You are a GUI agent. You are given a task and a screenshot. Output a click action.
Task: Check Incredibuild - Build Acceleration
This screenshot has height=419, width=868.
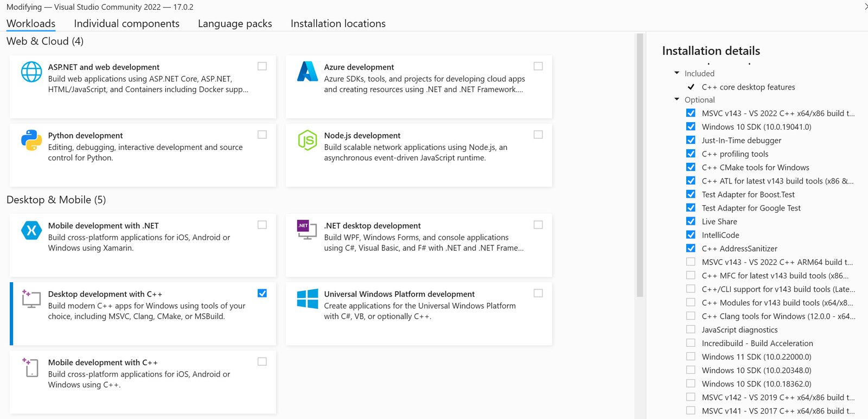pyautogui.click(x=691, y=343)
